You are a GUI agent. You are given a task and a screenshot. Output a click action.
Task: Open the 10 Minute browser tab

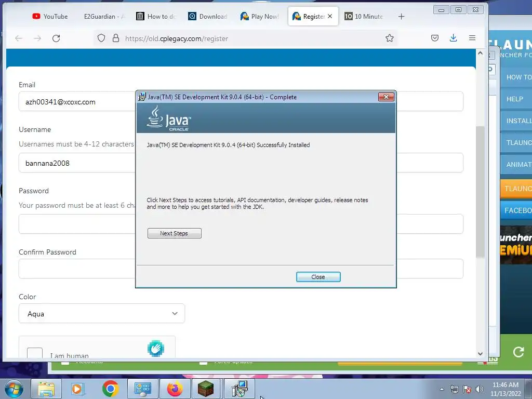[x=364, y=16]
